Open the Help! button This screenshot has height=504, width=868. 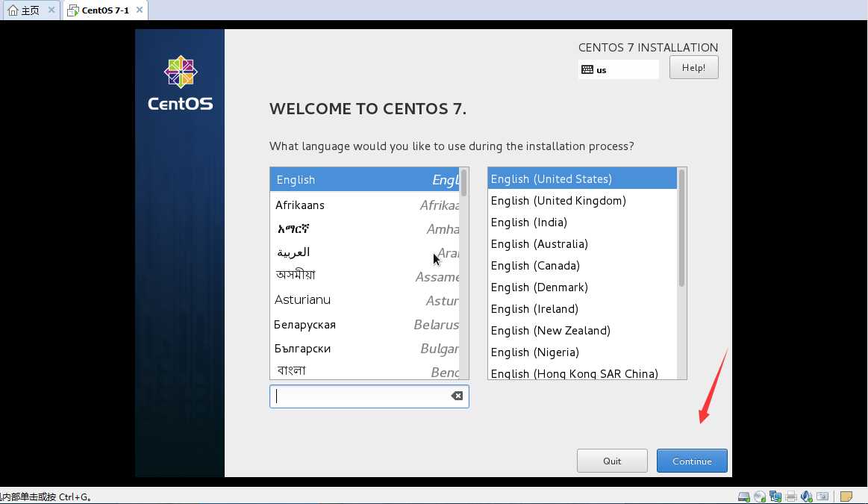pos(693,67)
